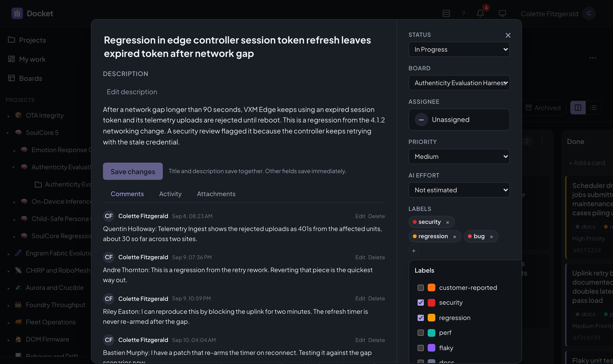The height and width of the screenshot is (364, 613).
Task: Click the Save changes button
Action: click(133, 171)
